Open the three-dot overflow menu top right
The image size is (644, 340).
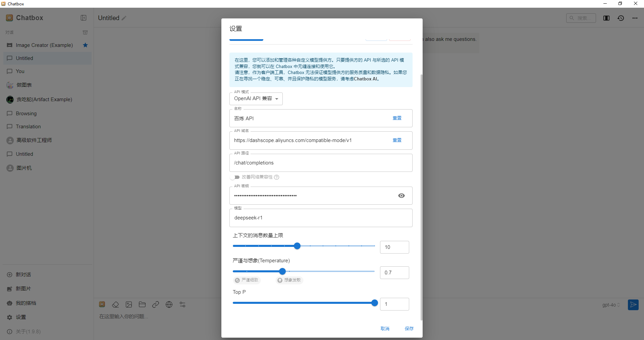click(x=635, y=18)
